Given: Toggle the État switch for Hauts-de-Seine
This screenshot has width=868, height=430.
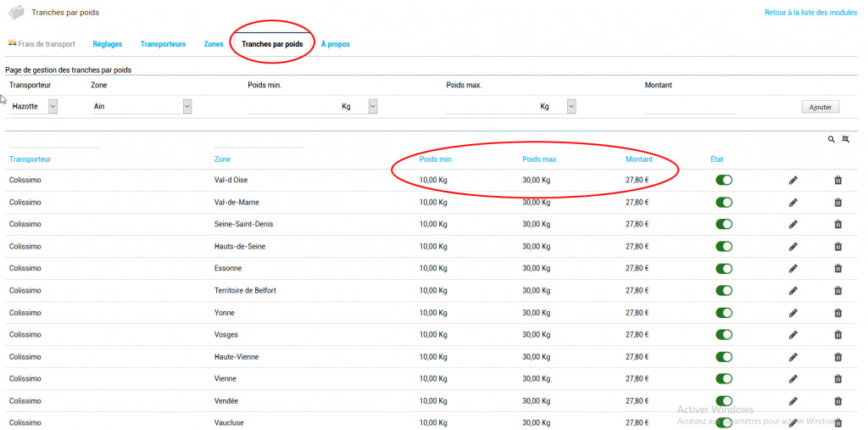Looking at the screenshot, I should (724, 246).
